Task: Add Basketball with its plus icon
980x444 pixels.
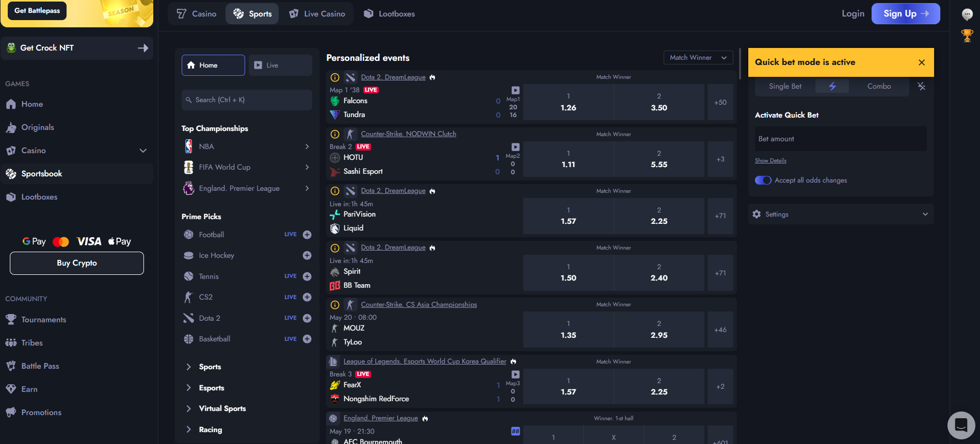Action: click(307, 339)
